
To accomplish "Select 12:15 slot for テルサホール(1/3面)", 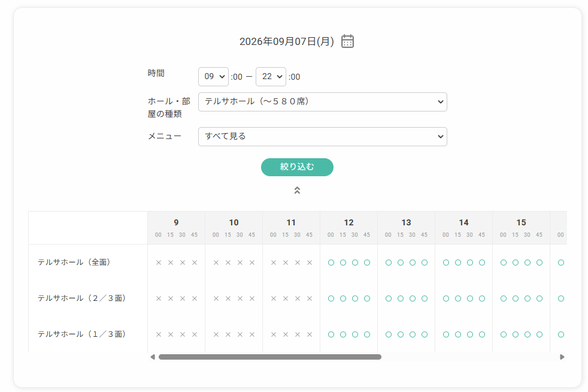I will 343,334.
